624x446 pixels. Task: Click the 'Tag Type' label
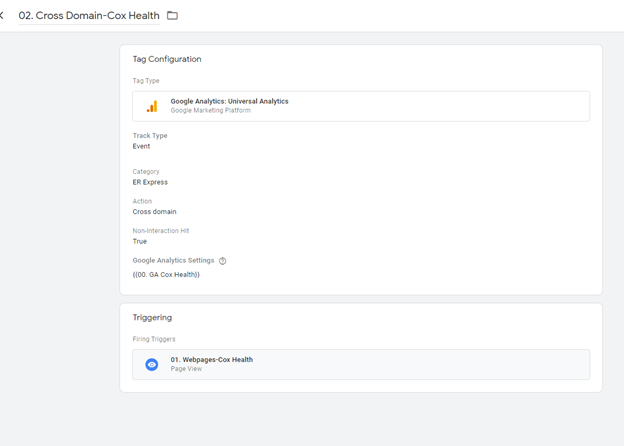(x=146, y=81)
